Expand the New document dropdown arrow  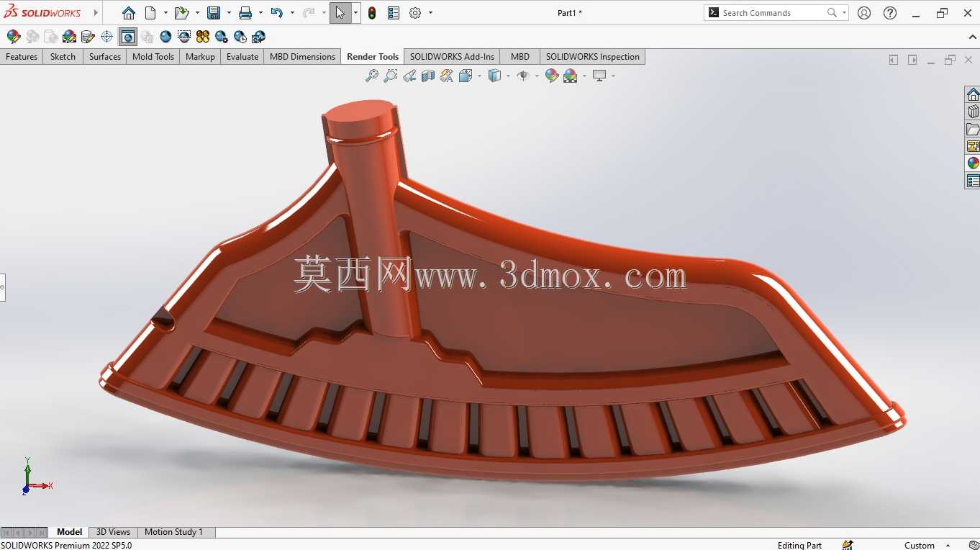(x=165, y=13)
